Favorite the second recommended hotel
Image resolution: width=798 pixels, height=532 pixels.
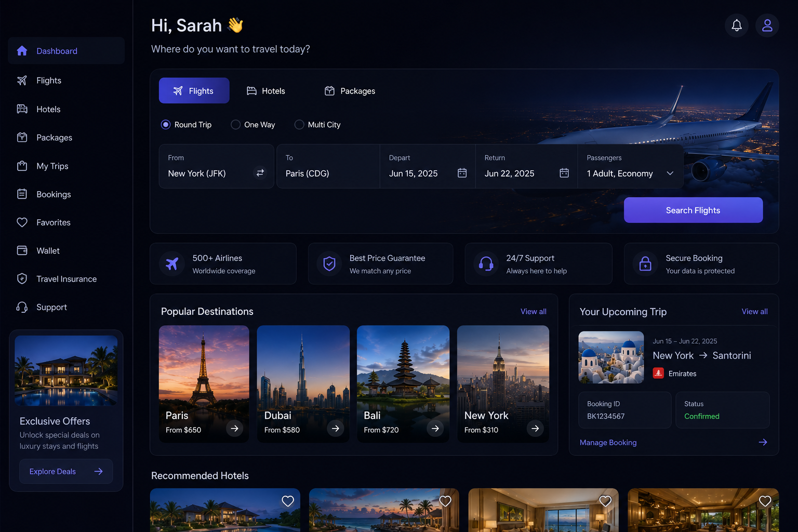click(445, 501)
